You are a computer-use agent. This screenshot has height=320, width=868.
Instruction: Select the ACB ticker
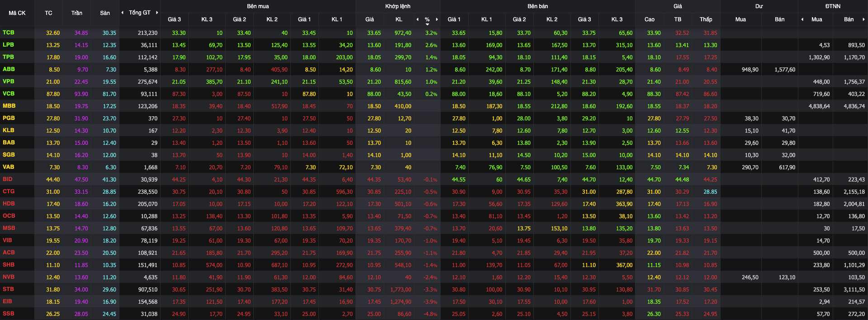tap(9, 253)
